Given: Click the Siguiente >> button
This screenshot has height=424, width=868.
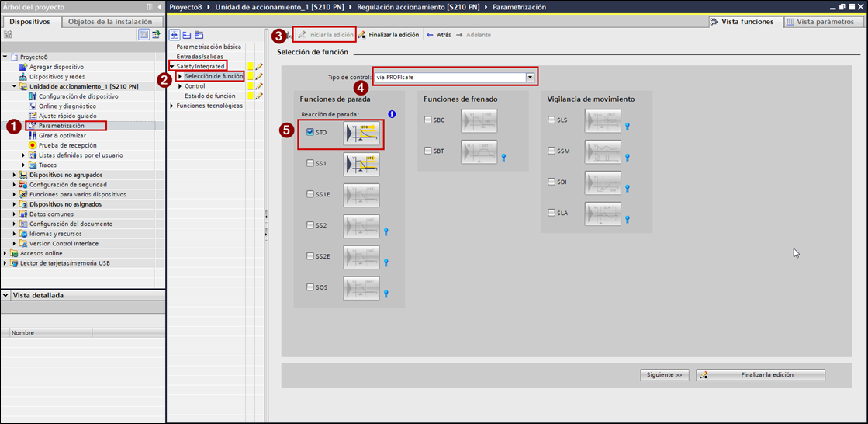Looking at the screenshot, I should pos(666,375).
